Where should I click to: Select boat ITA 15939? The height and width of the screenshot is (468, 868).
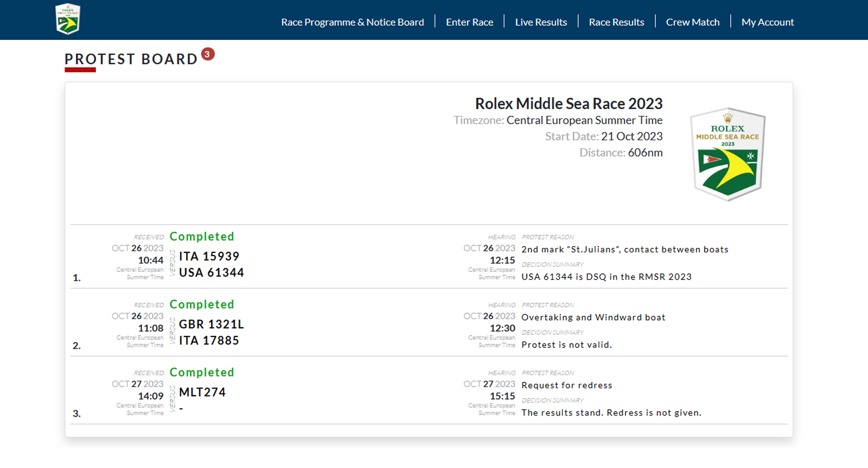[209, 256]
